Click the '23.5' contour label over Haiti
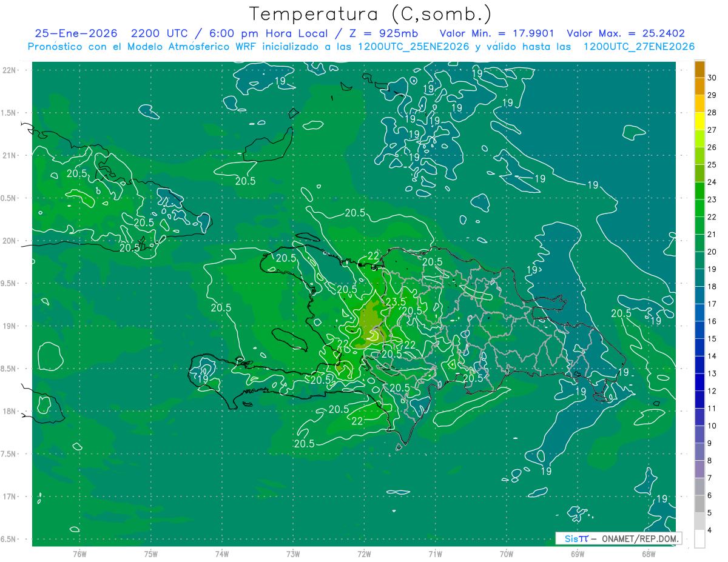This screenshot has height=562, width=728. pyautogui.click(x=396, y=302)
